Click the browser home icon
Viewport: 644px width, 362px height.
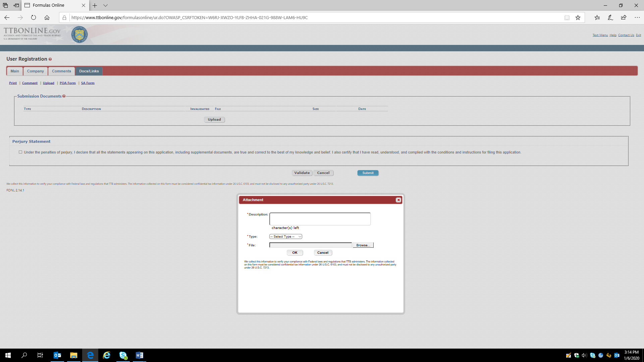tap(47, 17)
